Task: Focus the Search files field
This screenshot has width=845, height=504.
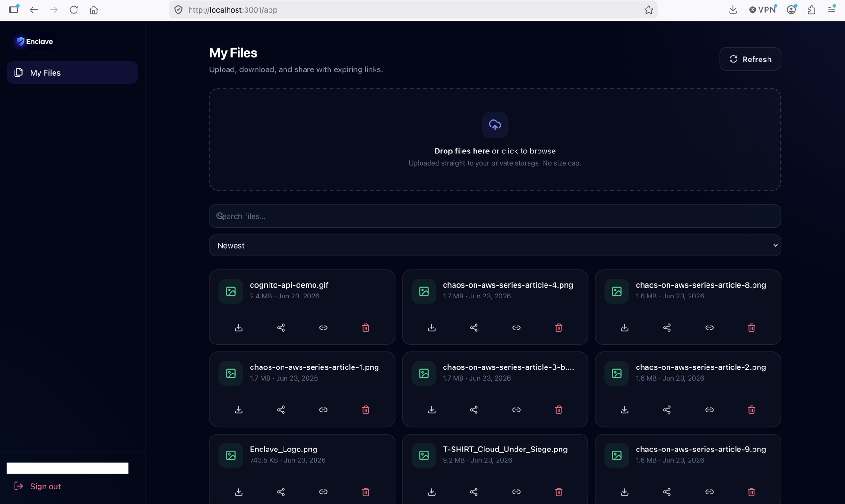Action: [x=495, y=216]
